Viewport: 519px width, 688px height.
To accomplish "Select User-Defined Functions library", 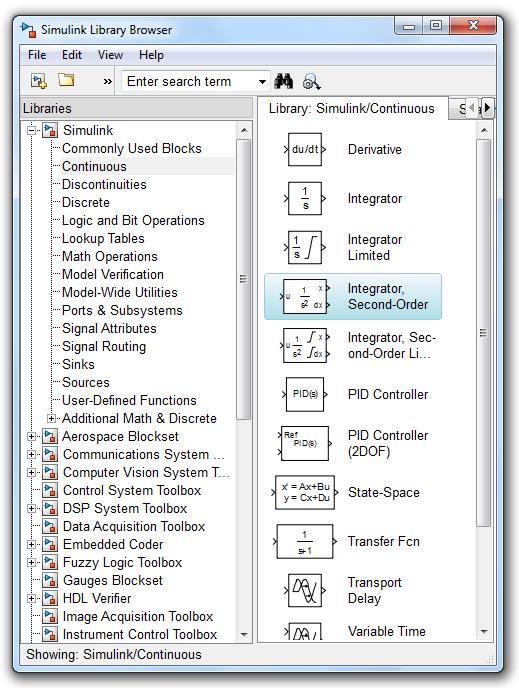I will click(x=129, y=401).
